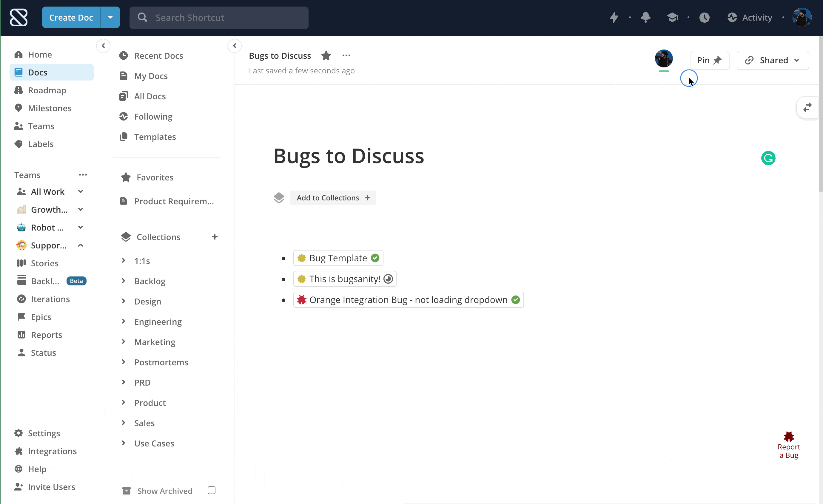Open Epics
This screenshot has width=823, height=504.
tap(52, 317)
